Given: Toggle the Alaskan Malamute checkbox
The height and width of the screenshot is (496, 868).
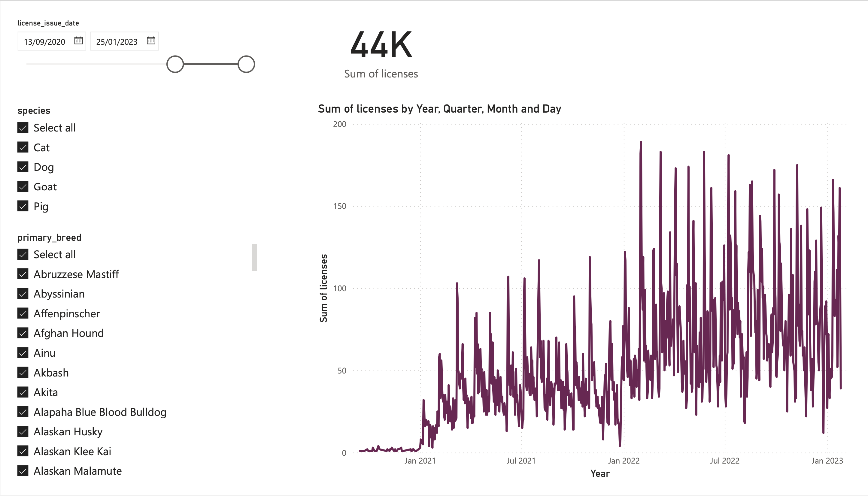Looking at the screenshot, I should click(x=23, y=471).
